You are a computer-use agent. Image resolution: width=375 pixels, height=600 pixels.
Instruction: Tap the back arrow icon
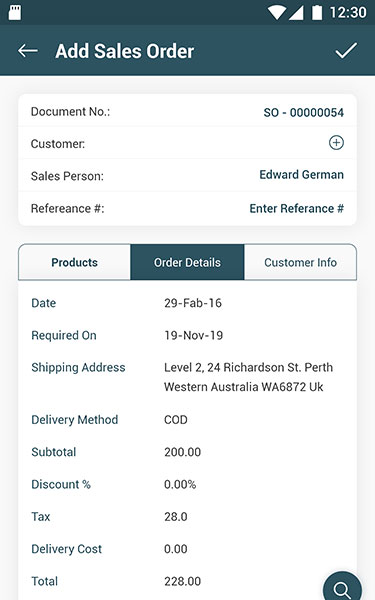point(28,51)
